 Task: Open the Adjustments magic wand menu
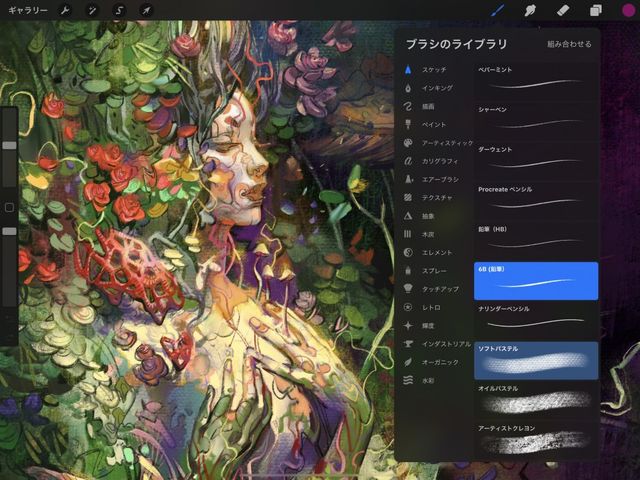(92, 10)
